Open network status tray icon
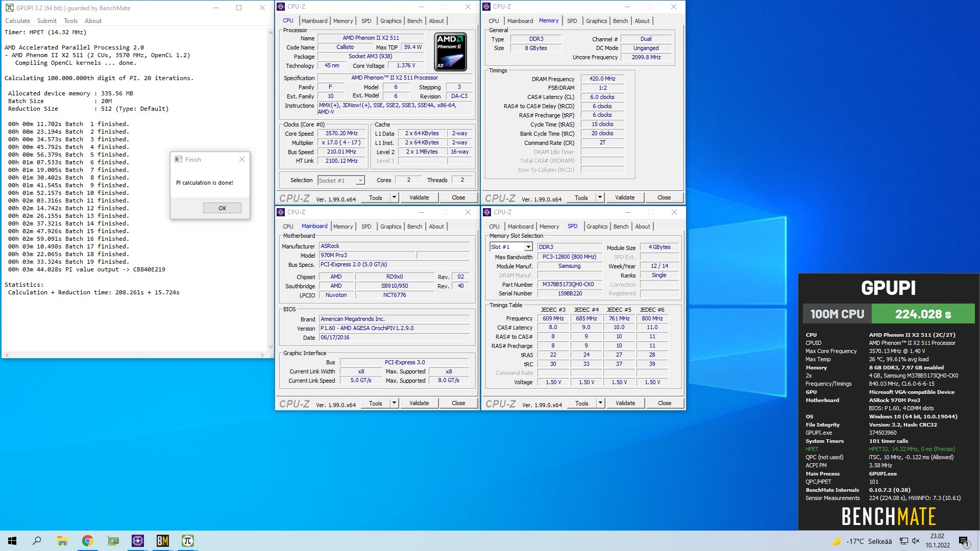Screen dimensions: 980x551 (x=903, y=541)
